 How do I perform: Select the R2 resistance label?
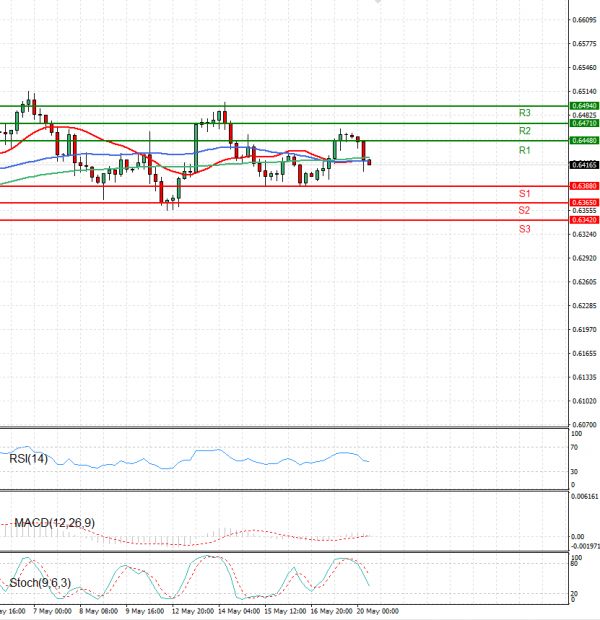524,131
